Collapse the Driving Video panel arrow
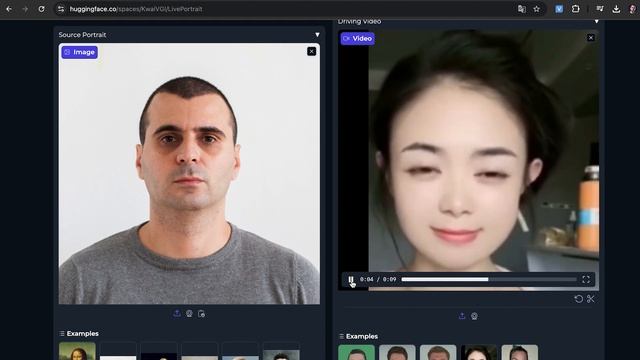 596,21
